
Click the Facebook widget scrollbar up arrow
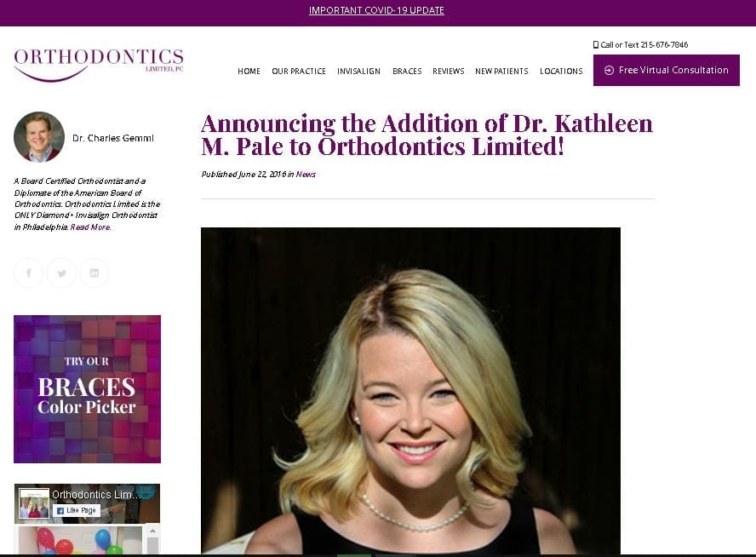152,531
